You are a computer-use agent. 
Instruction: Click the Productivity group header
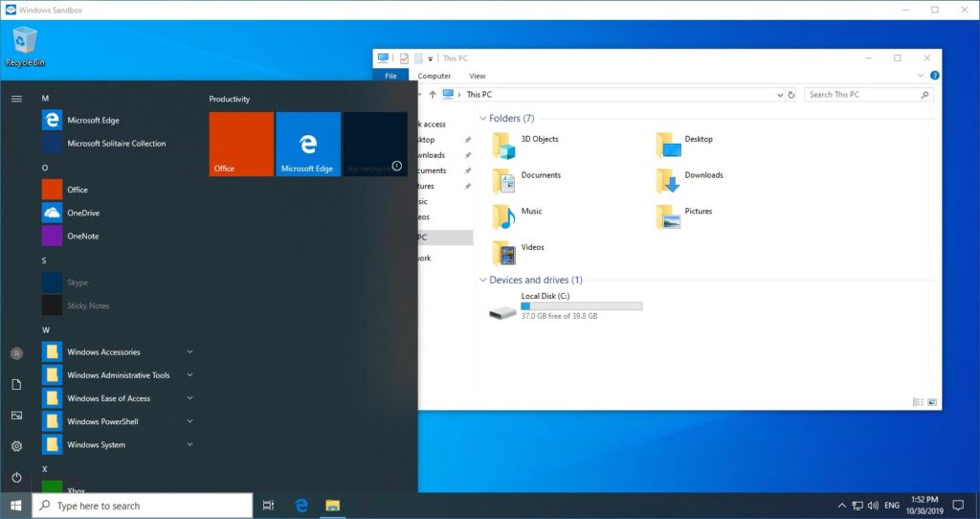click(230, 99)
